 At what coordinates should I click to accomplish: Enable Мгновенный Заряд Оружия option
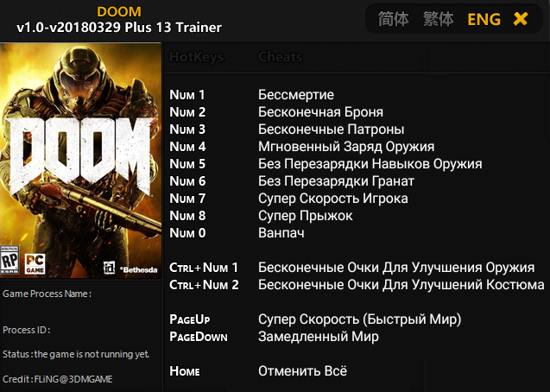(x=346, y=147)
